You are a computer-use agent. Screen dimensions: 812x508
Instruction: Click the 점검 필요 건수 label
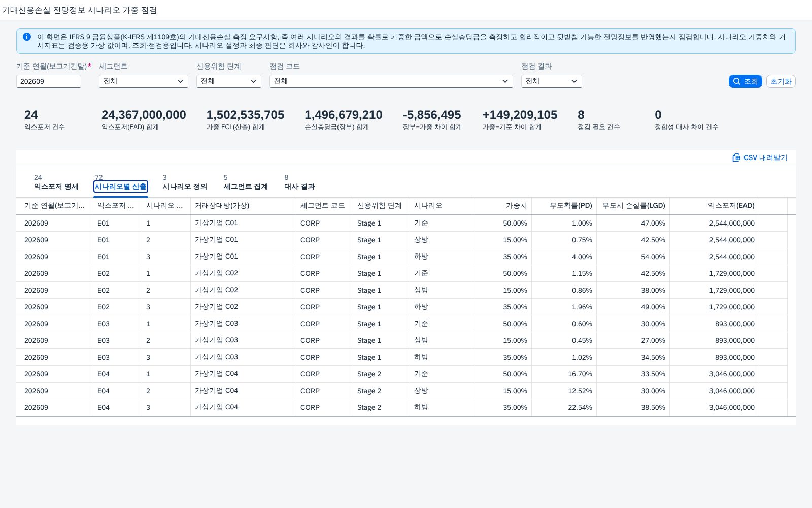[x=599, y=127]
